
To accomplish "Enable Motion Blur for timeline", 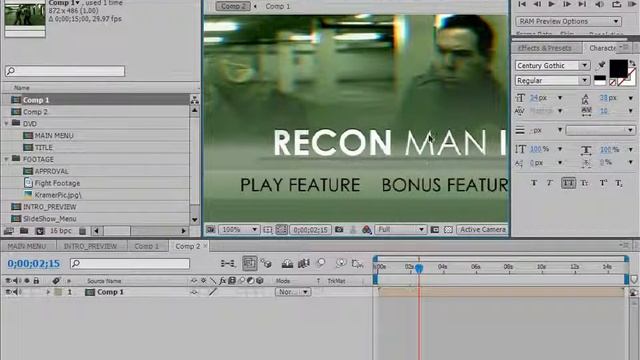I will tap(321, 263).
